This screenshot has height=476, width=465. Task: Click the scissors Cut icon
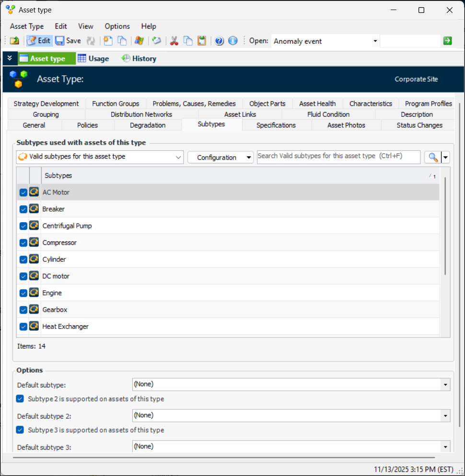[x=174, y=41]
